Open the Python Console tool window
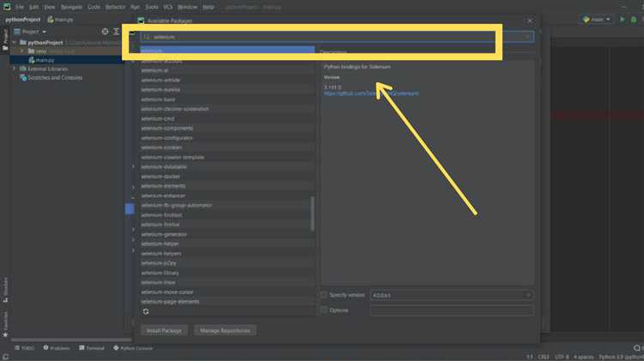 [132, 348]
